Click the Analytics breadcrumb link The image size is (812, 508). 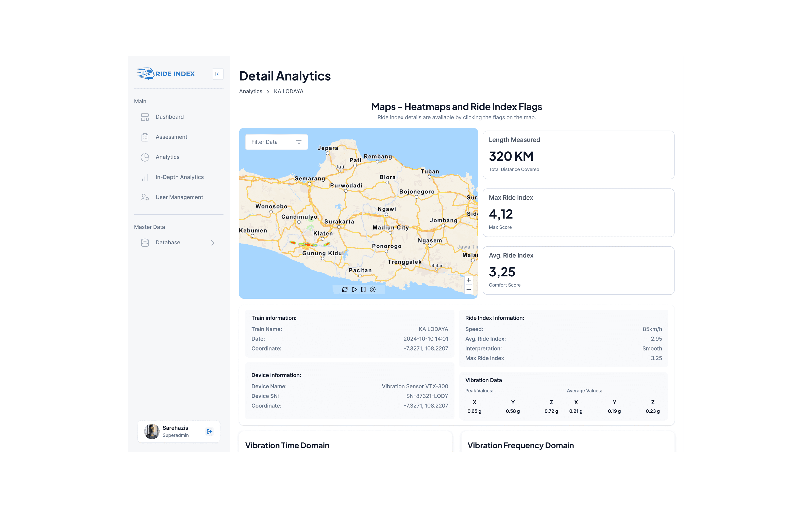click(x=251, y=91)
